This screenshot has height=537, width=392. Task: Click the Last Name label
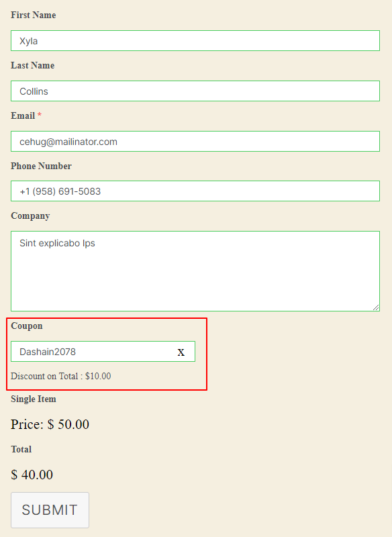point(32,65)
